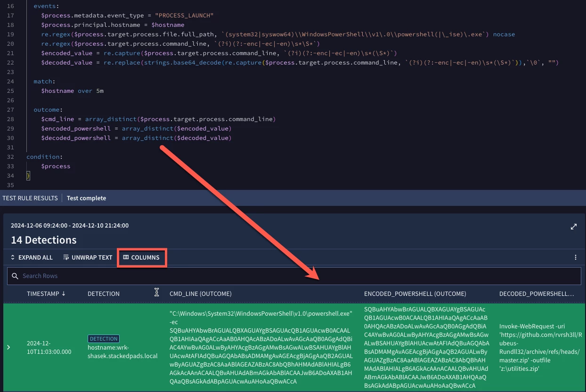Click the date range 2024-12-06 to 2024-12-10

click(70, 226)
